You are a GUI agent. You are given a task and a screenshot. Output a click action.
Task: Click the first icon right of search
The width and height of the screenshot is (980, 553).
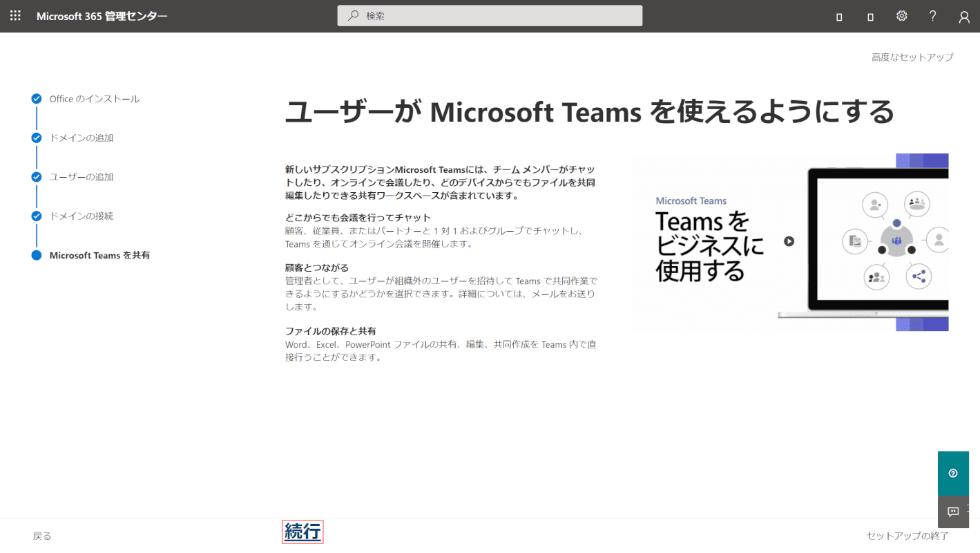coord(839,17)
